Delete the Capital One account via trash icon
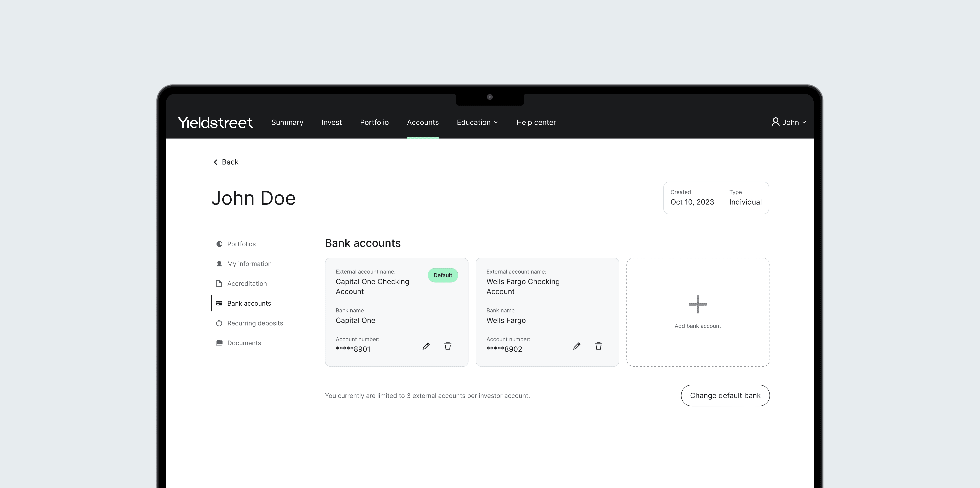Screen dimensions: 980x488 point(448,346)
